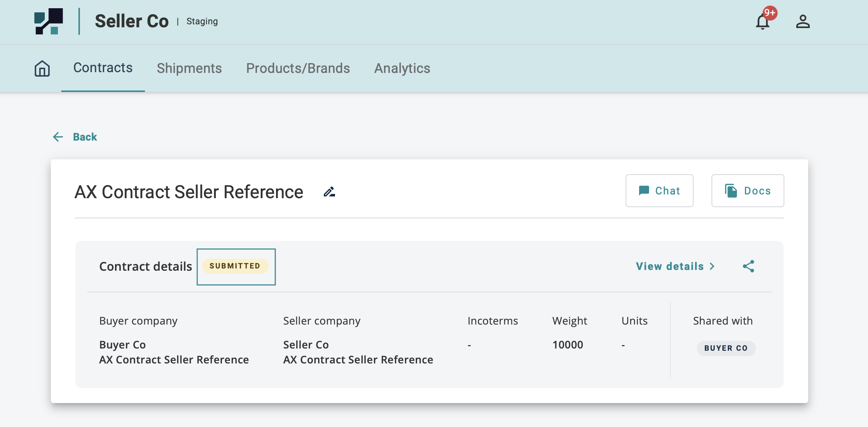
Task: Share the contract via share icon
Action: point(748,266)
